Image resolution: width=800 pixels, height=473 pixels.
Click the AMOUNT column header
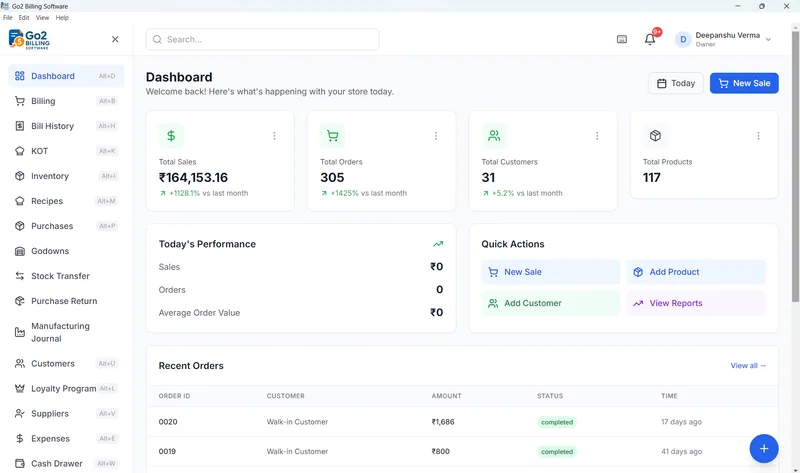446,396
